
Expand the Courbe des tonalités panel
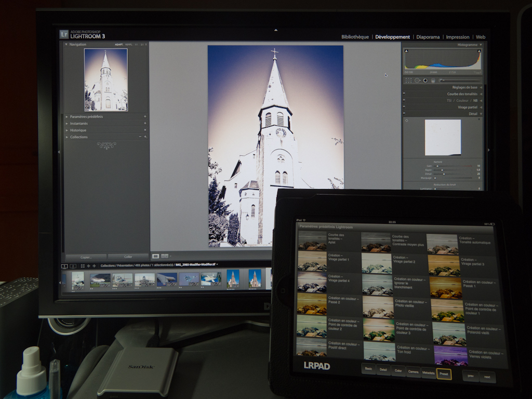pos(481,94)
